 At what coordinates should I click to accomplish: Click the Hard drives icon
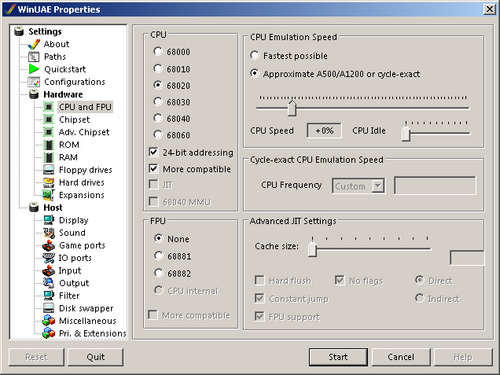(x=49, y=182)
